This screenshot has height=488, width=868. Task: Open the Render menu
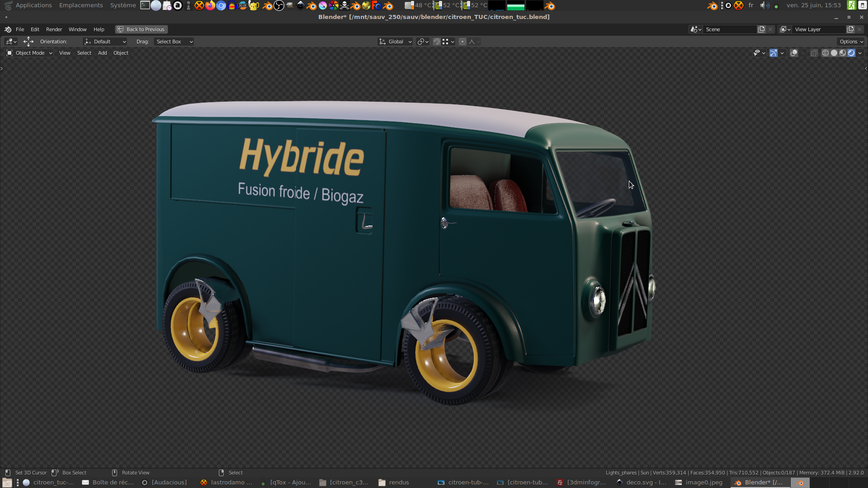tap(54, 29)
